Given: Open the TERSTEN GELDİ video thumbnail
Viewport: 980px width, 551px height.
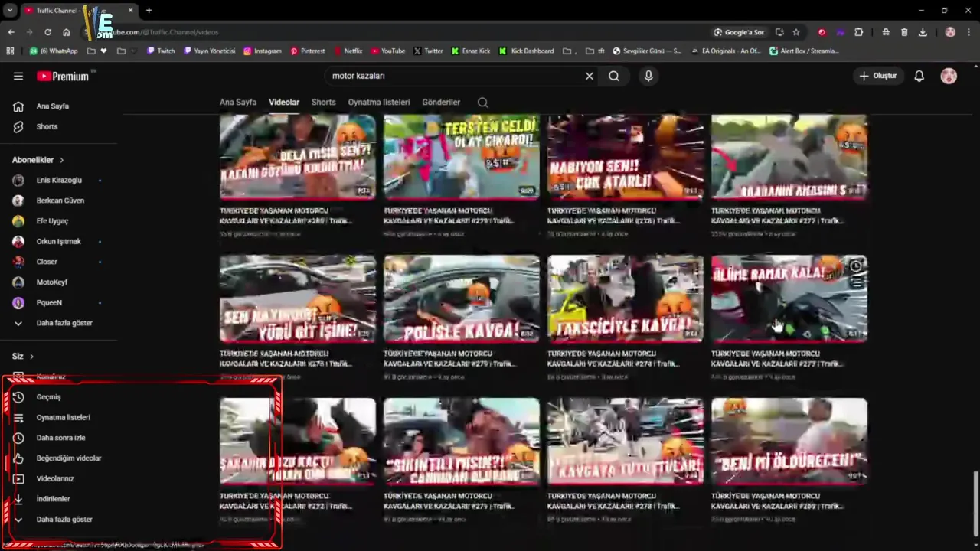Looking at the screenshot, I should click(x=462, y=157).
